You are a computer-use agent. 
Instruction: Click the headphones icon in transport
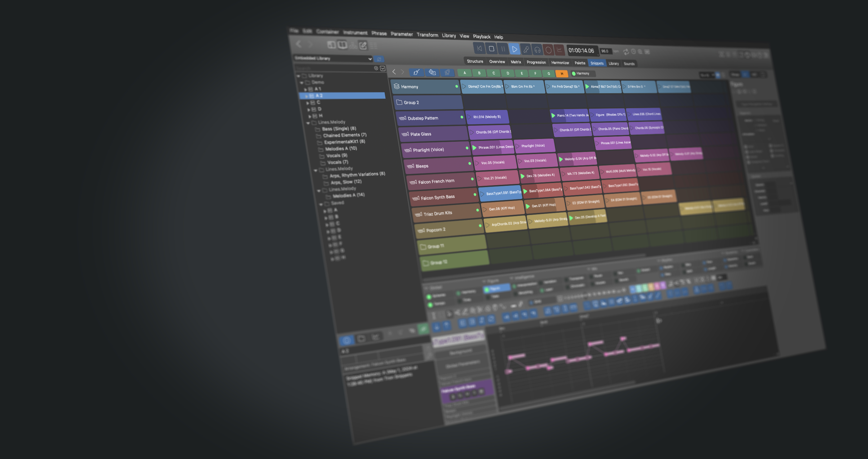click(x=537, y=50)
